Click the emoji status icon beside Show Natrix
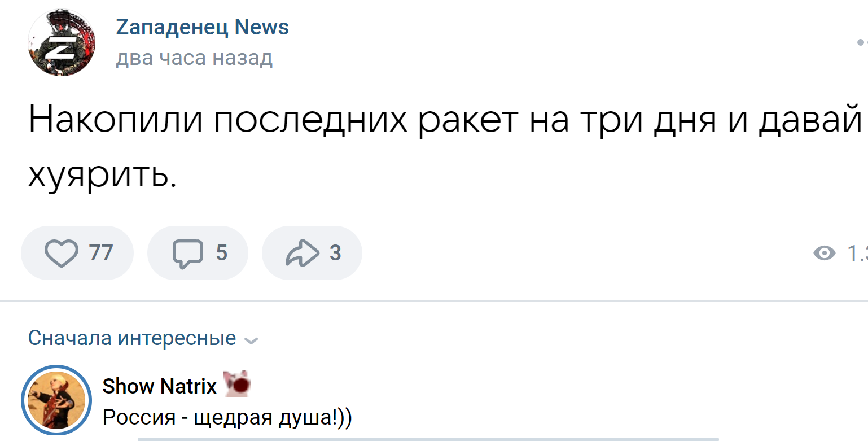 (x=237, y=384)
